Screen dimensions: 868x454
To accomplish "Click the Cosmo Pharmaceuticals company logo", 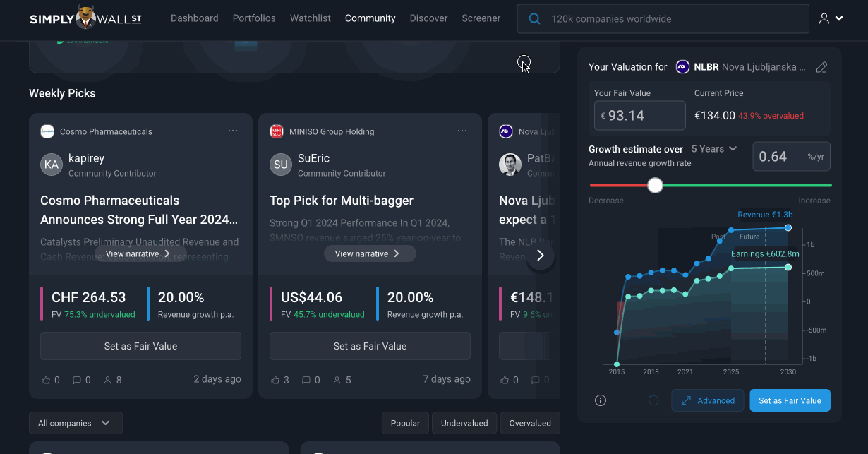I will click(x=47, y=131).
